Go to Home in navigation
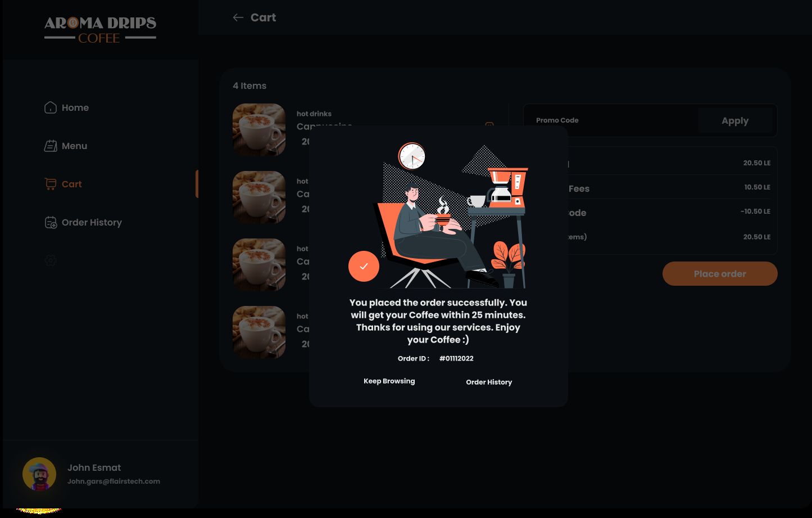 click(x=75, y=107)
